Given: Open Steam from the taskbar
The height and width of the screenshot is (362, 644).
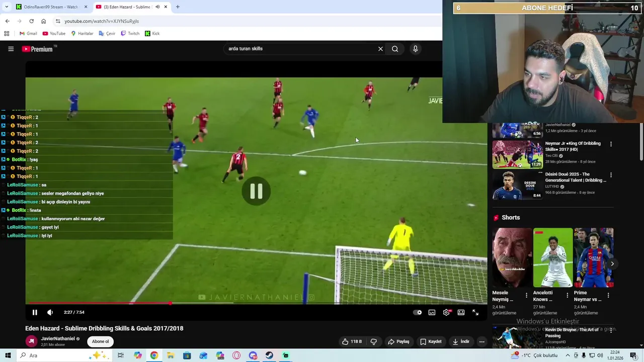Looking at the screenshot, I should [269, 355].
